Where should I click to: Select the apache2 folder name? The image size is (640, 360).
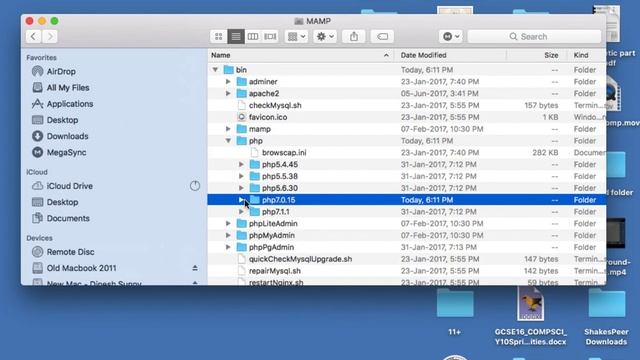[x=264, y=93]
